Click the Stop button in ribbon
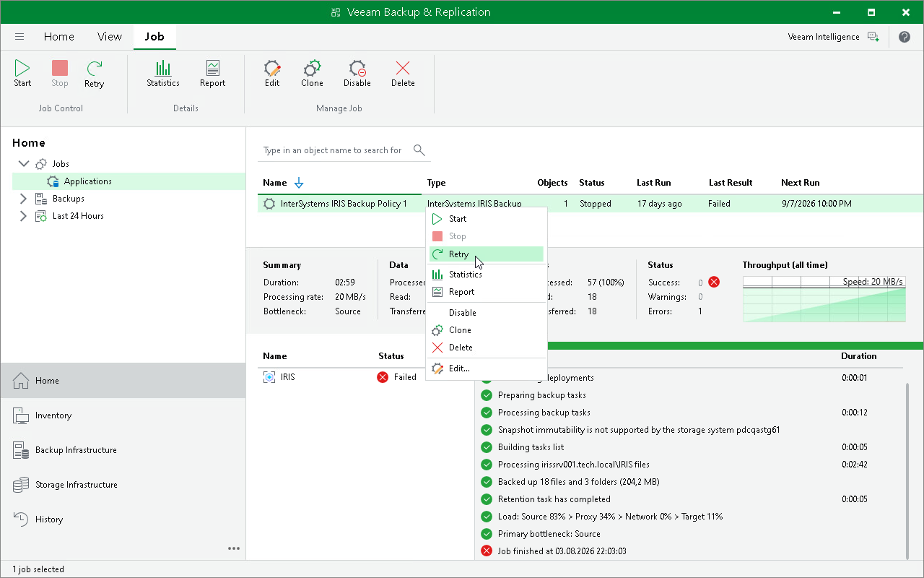This screenshot has width=924, height=578. pyautogui.click(x=60, y=74)
